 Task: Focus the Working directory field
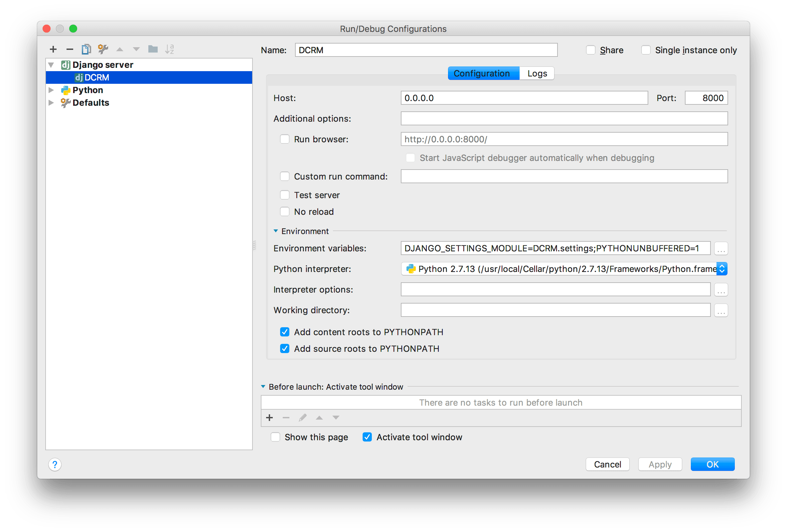(x=555, y=310)
